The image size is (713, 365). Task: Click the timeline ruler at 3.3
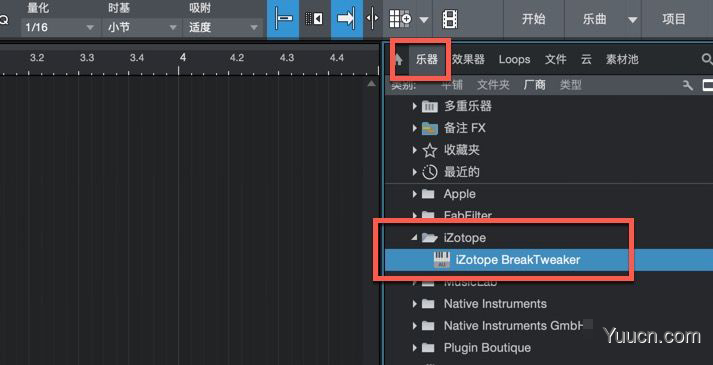point(87,58)
